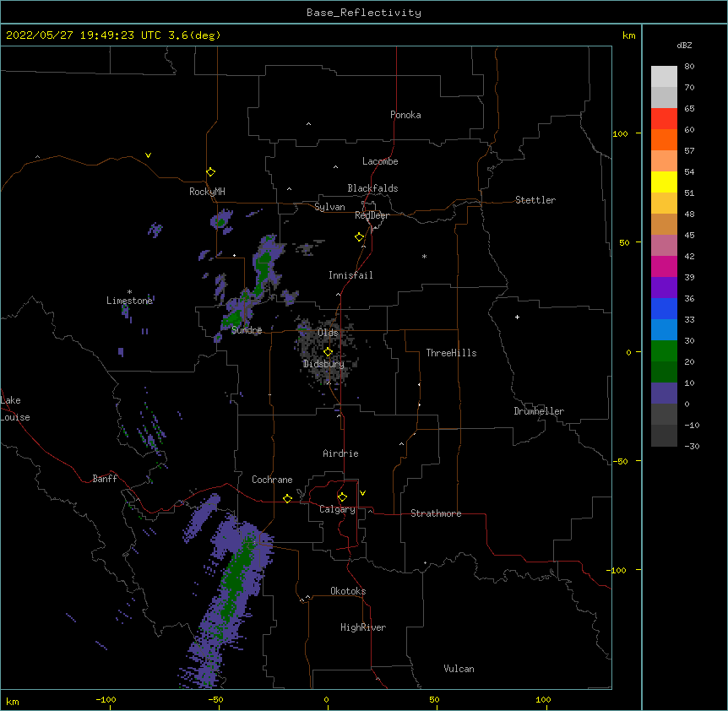Screen dimensions: 728x711
Task: Click the 80 dBZ legend value label
Action: pos(689,67)
